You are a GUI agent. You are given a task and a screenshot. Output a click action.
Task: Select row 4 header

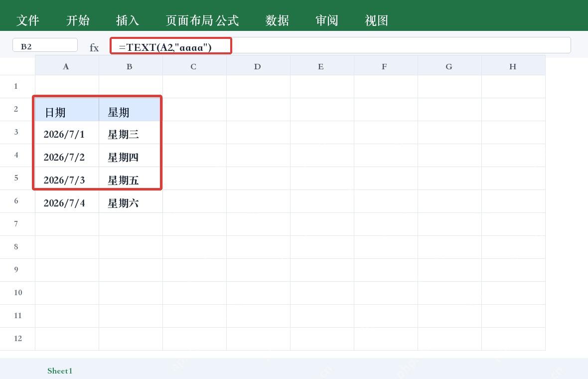pos(17,155)
